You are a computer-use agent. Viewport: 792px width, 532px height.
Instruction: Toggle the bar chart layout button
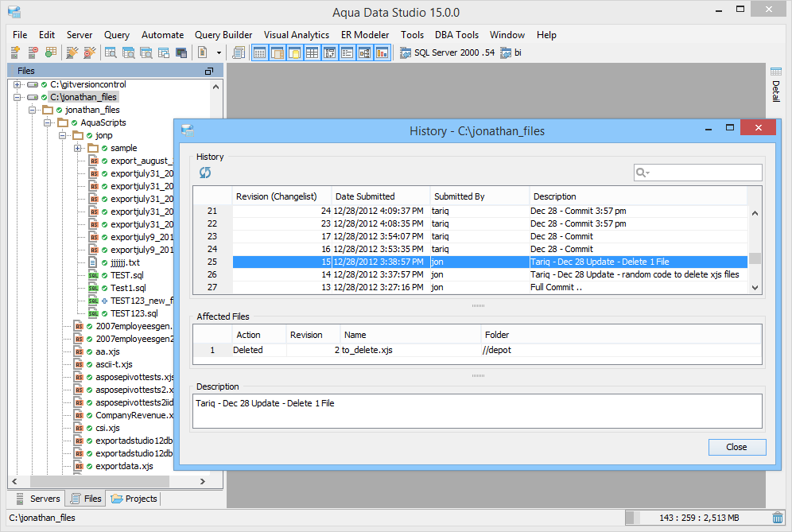click(x=382, y=52)
